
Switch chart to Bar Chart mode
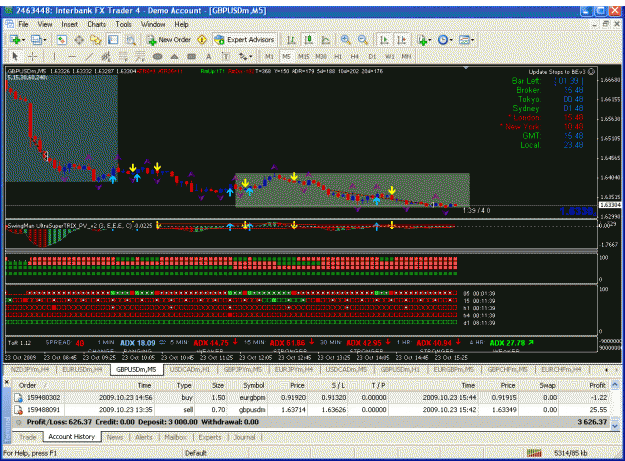tap(291, 40)
